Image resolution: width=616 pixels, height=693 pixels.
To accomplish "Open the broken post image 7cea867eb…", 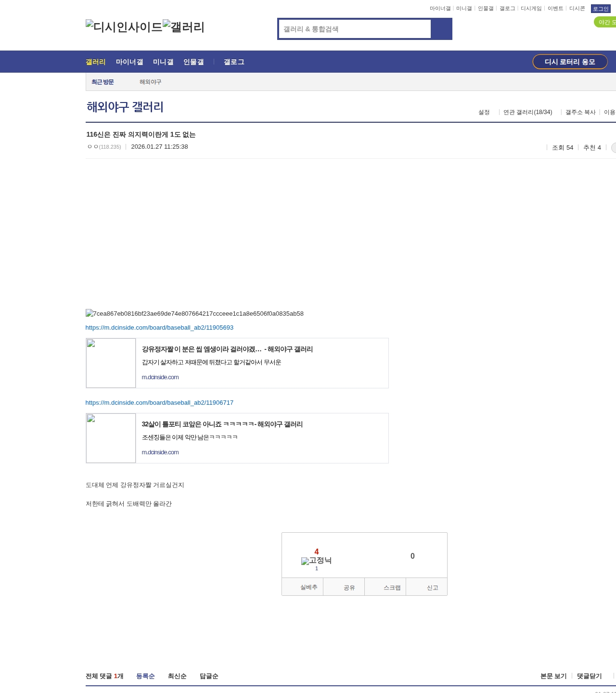I will pyautogui.click(x=194, y=314).
